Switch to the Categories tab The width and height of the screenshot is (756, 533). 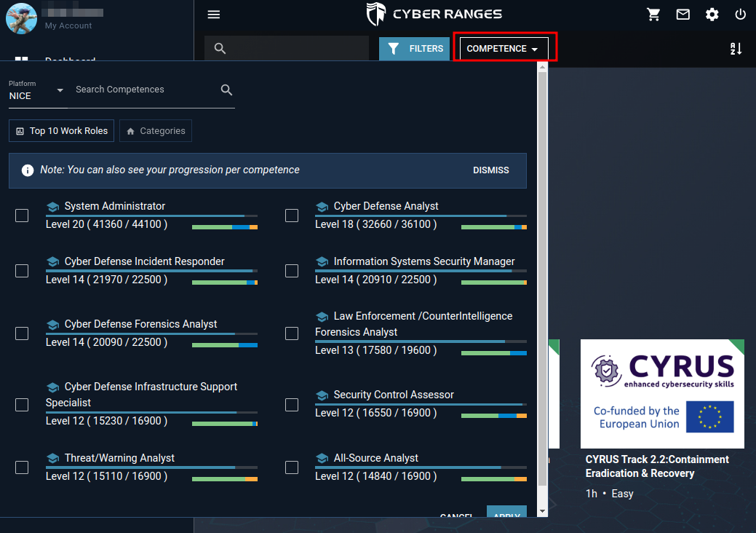pyautogui.click(x=156, y=131)
